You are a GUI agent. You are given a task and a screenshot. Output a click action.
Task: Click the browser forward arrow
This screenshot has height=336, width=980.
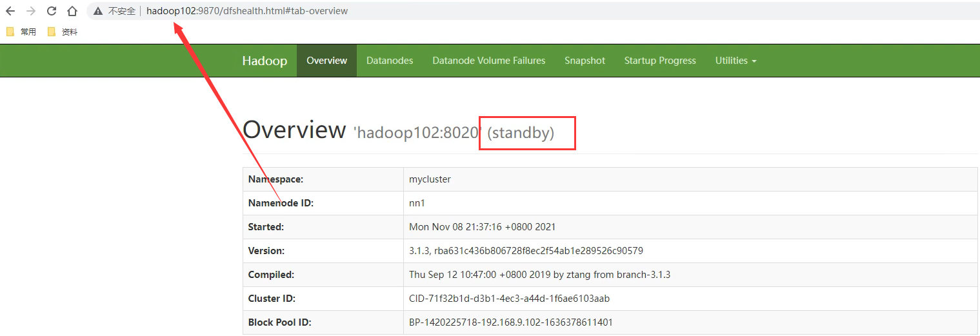click(30, 11)
